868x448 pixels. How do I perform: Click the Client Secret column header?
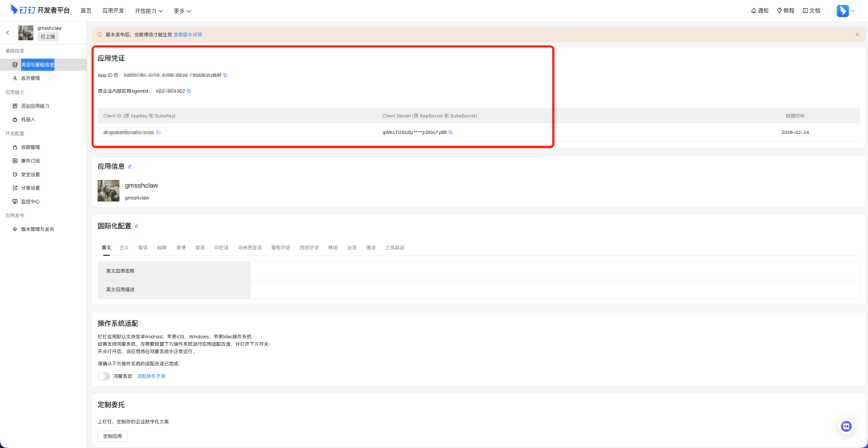429,116
